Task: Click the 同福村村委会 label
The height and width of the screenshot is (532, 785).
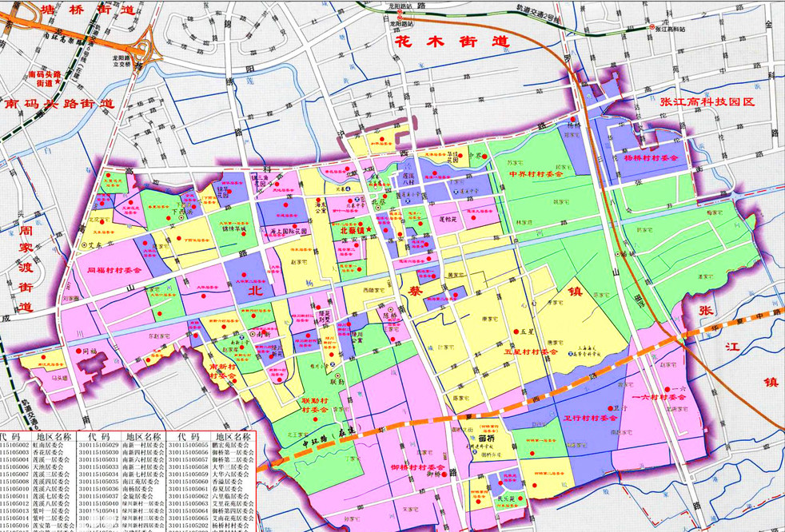Action: (114, 270)
